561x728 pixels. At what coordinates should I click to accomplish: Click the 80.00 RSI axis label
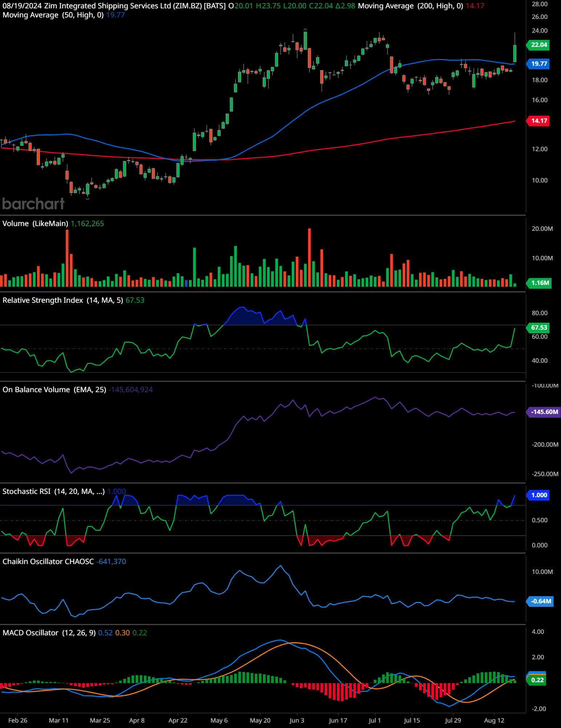[x=540, y=313]
